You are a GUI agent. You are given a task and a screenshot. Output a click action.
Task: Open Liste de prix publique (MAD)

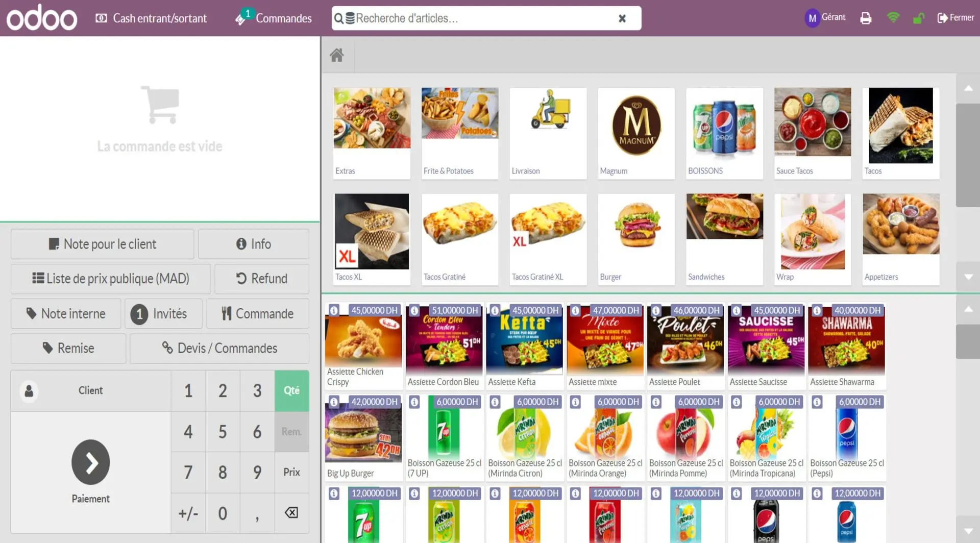(111, 279)
